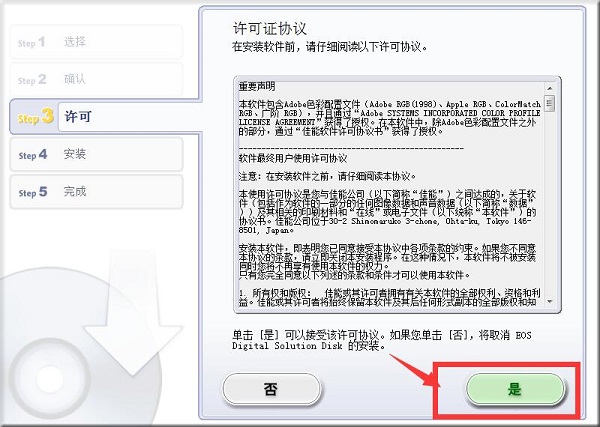The height and width of the screenshot is (427, 600).
Task: Select Step 5 完成 in the sidebar
Action: pos(96,192)
